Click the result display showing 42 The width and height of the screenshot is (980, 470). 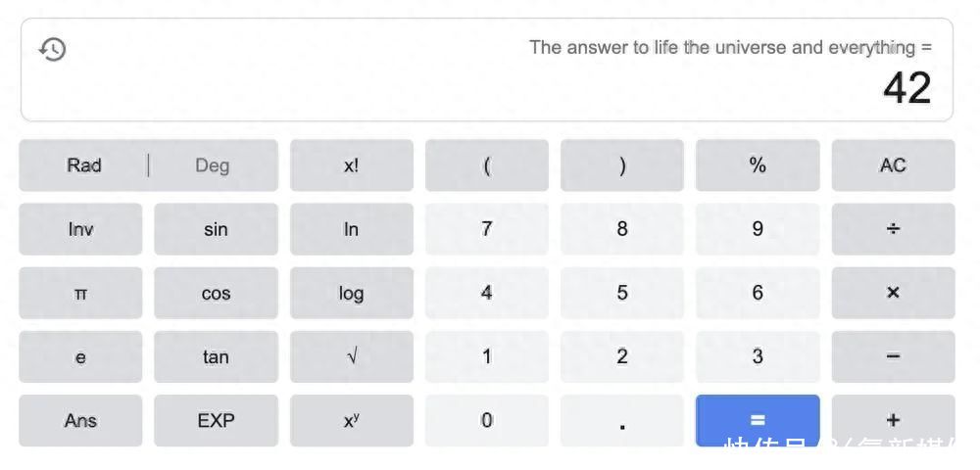coord(906,88)
